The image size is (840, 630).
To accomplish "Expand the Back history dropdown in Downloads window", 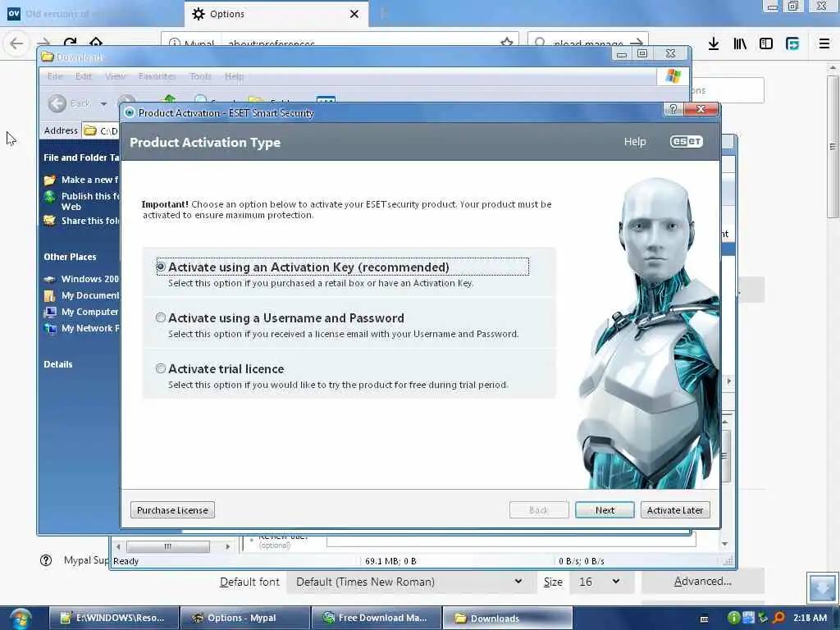I will tap(103, 103).
